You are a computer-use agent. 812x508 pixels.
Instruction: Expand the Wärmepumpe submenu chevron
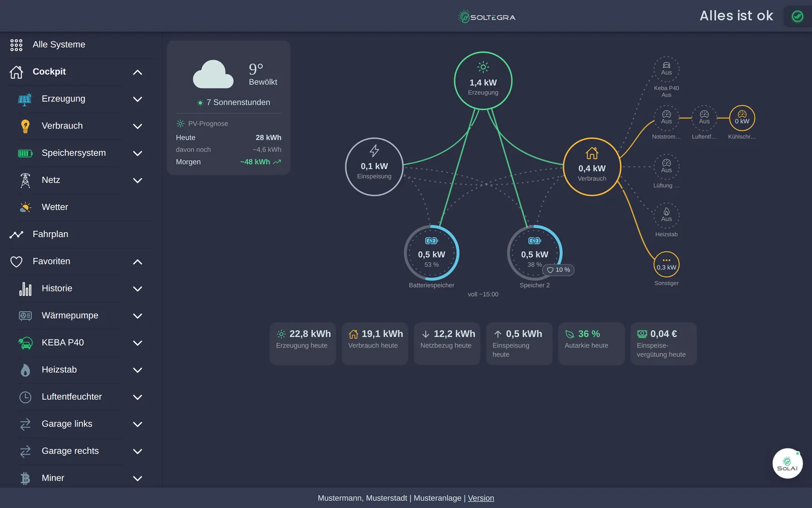click(x=137, y=315)
